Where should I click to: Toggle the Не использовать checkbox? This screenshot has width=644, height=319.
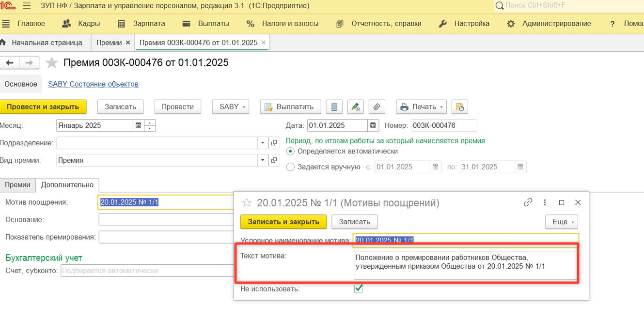(x=359, y=289)
